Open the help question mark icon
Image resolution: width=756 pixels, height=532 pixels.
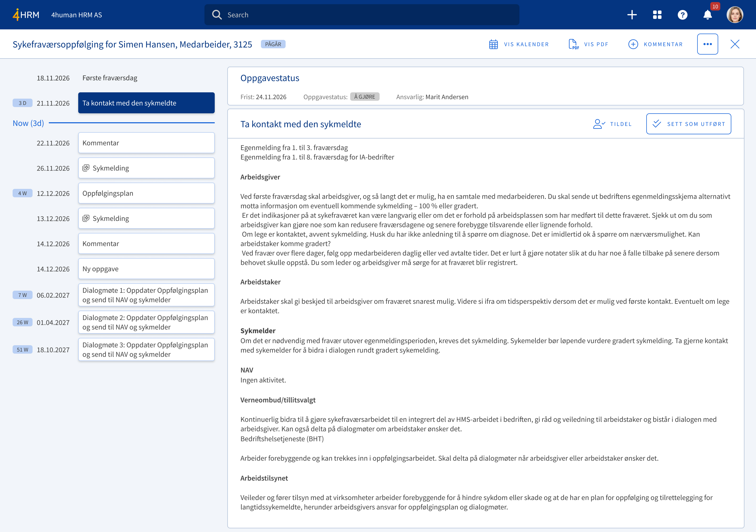pos(682,15)
